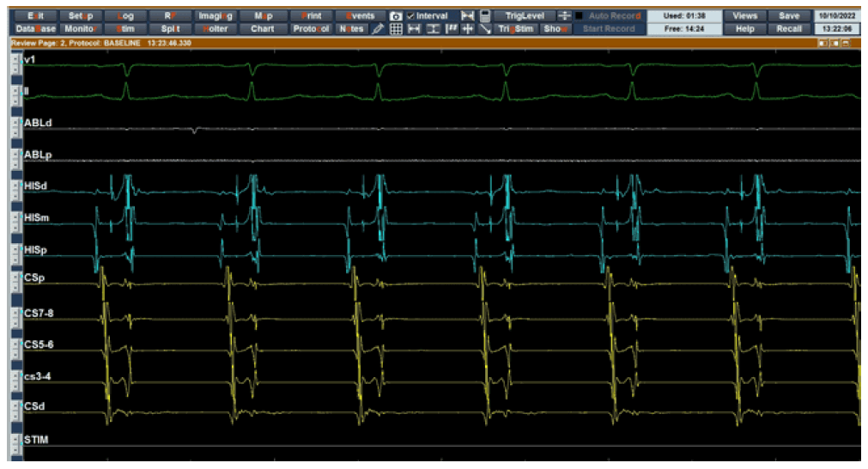Open the Stim button
868x469 pixels.
125,29
